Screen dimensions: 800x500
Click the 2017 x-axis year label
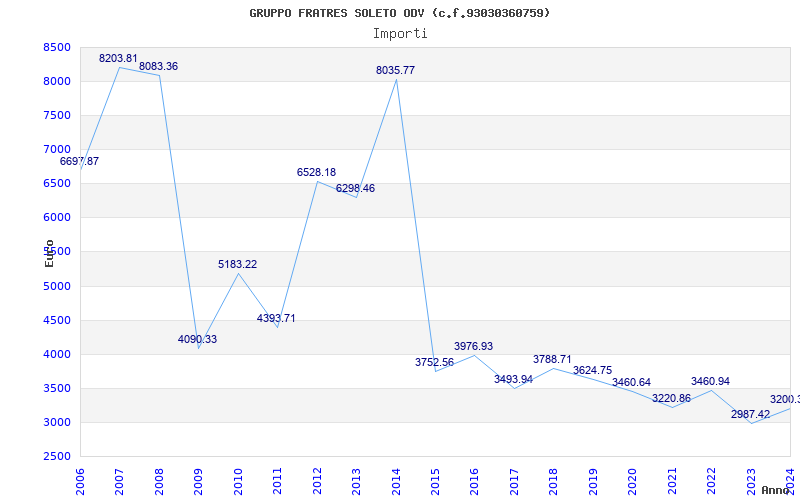[514, 482]
